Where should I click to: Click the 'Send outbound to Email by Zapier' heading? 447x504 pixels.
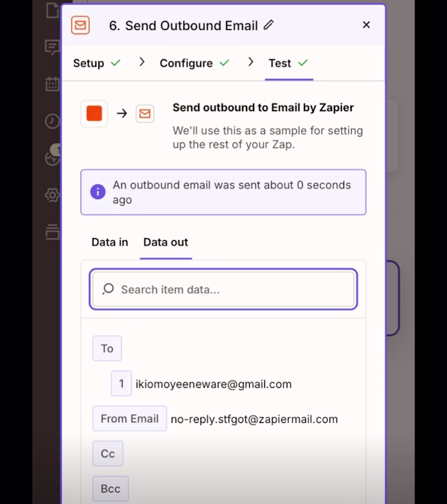pyautogui.click(x=263, y=107)
